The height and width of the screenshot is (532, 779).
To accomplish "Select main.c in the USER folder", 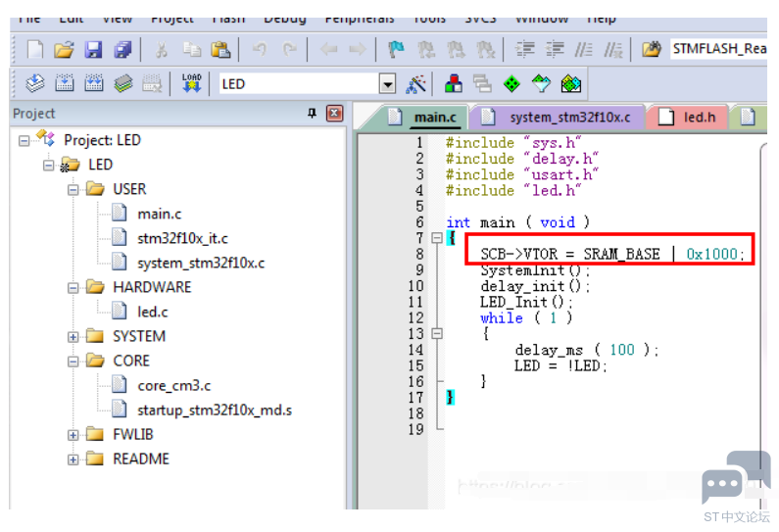I will [160, 215].
